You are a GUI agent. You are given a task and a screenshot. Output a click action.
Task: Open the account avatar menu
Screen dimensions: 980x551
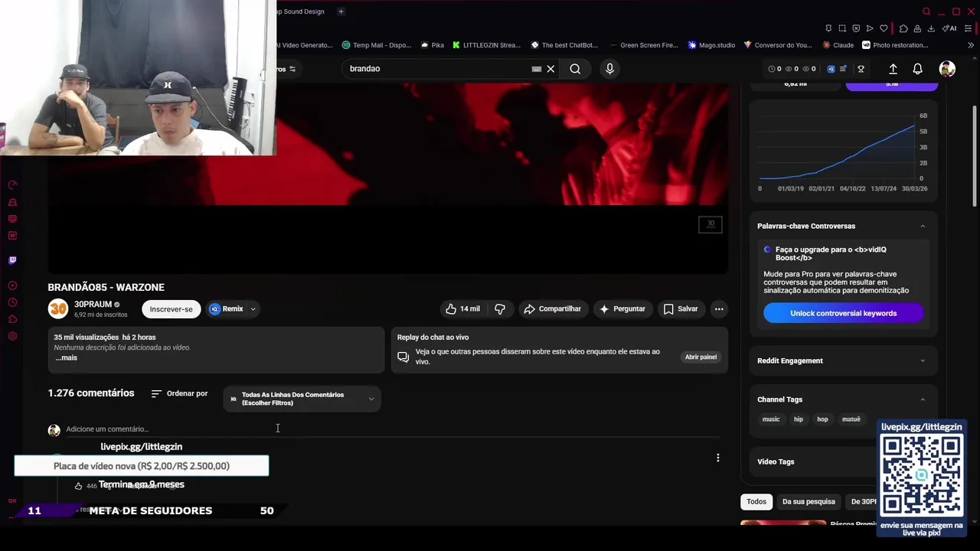[x=947, y=69]
